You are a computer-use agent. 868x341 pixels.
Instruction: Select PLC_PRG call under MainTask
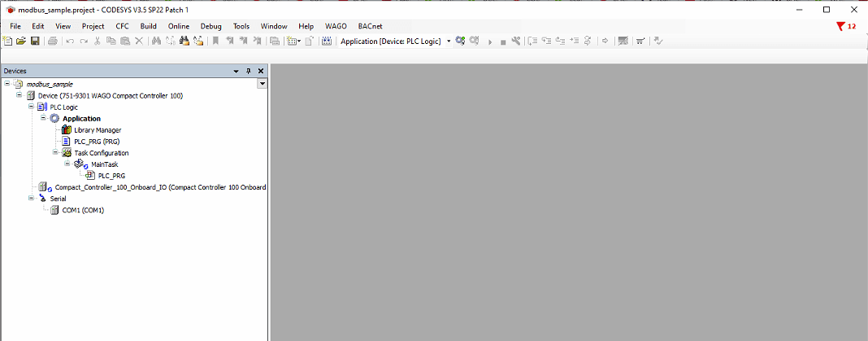coord(111,176)
